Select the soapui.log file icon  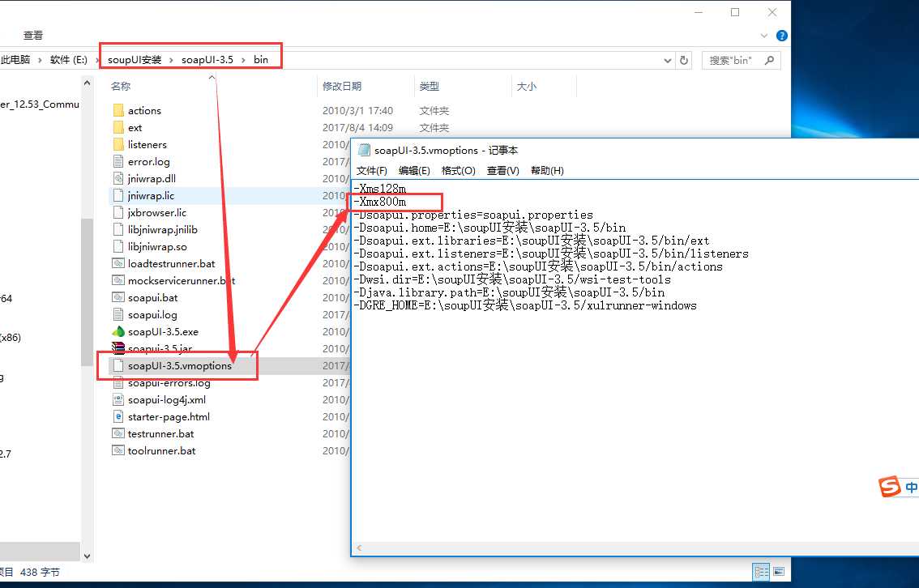click(x=118, y=314)
